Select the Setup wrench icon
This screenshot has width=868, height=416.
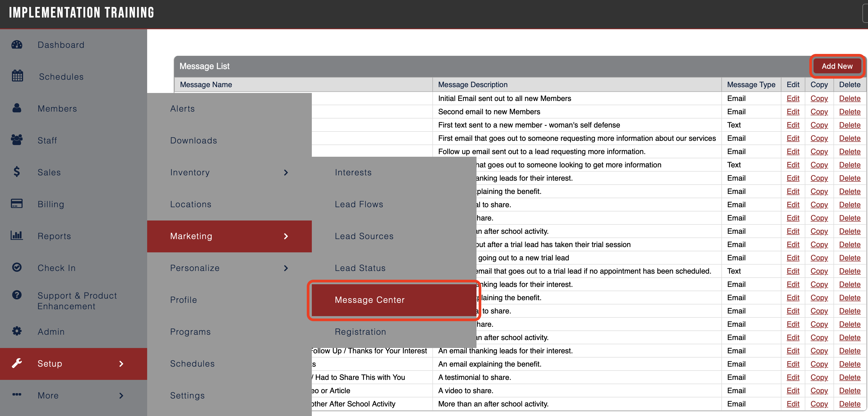17,363
